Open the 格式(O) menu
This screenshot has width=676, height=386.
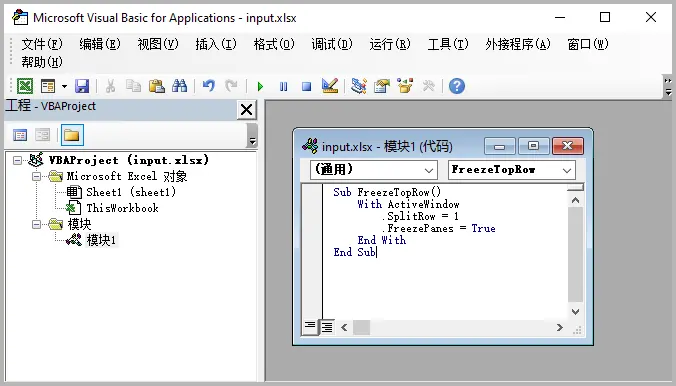tap(274, 44)
